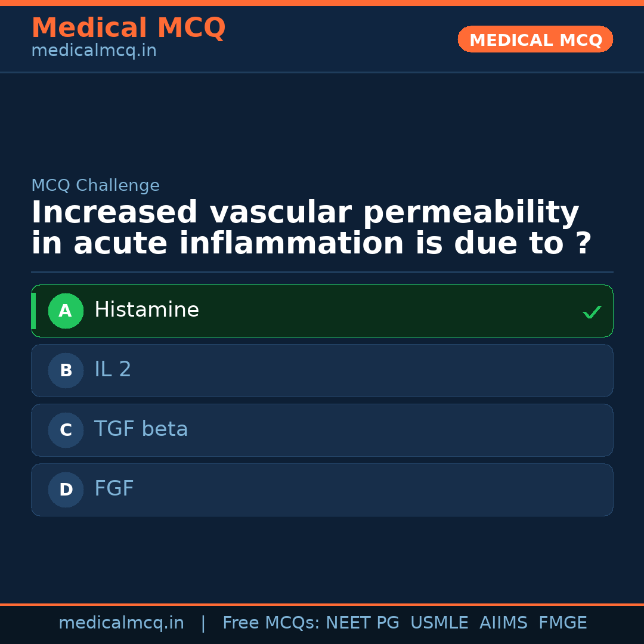Click the MCQ Challenge label
Viewport: 644px width, 644px height.
(x=95, y=185)
